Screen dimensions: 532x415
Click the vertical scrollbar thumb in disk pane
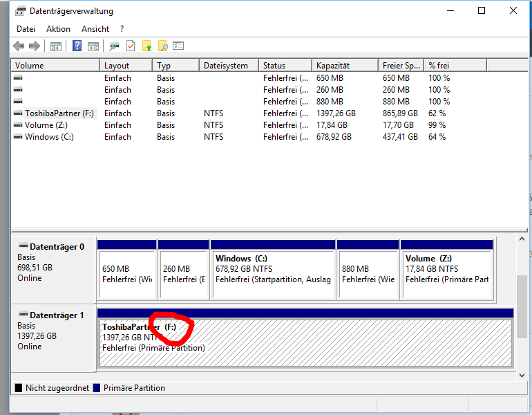tap(522, 307)
